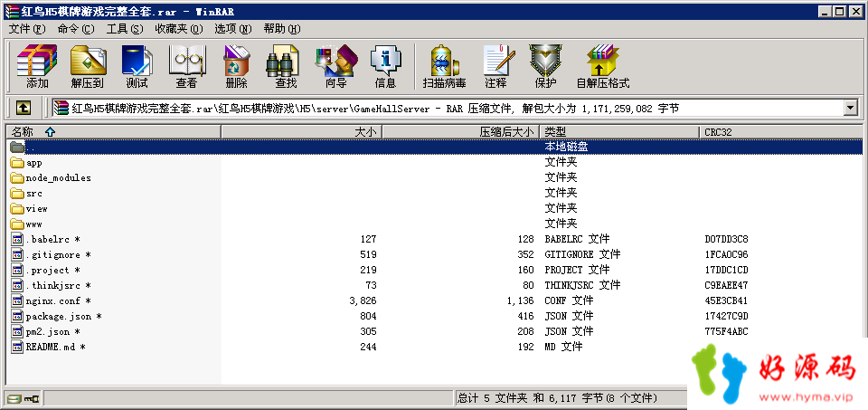Click the 'MD 文件' type cell
Image resolution: width=868 pixels, height=410 pixels.
pos(563,347)
